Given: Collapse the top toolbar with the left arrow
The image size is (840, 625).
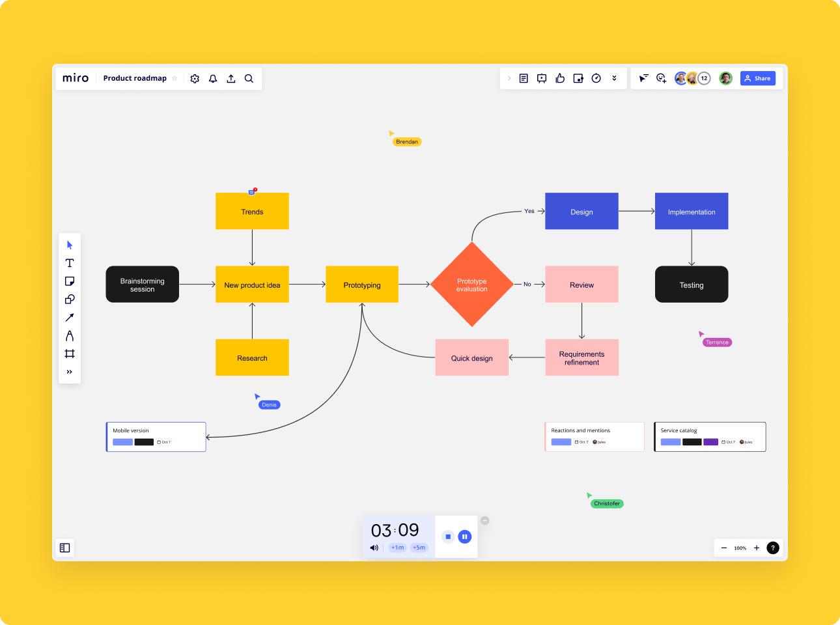Looking at the screenshot, I should [x=509, y=77].
